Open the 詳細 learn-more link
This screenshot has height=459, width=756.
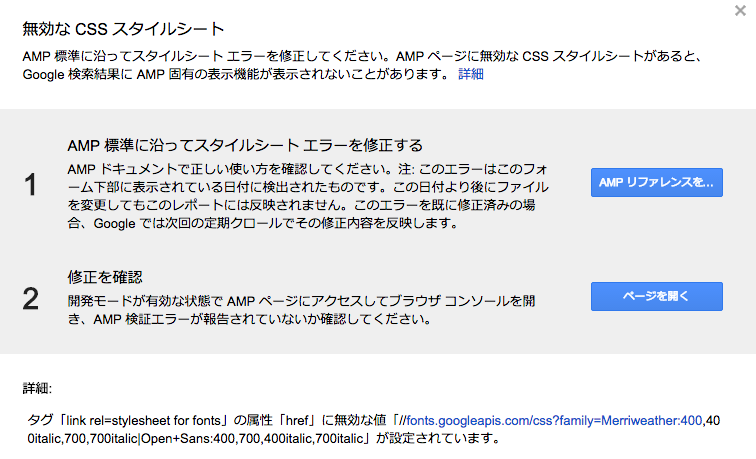pos(470,75)
